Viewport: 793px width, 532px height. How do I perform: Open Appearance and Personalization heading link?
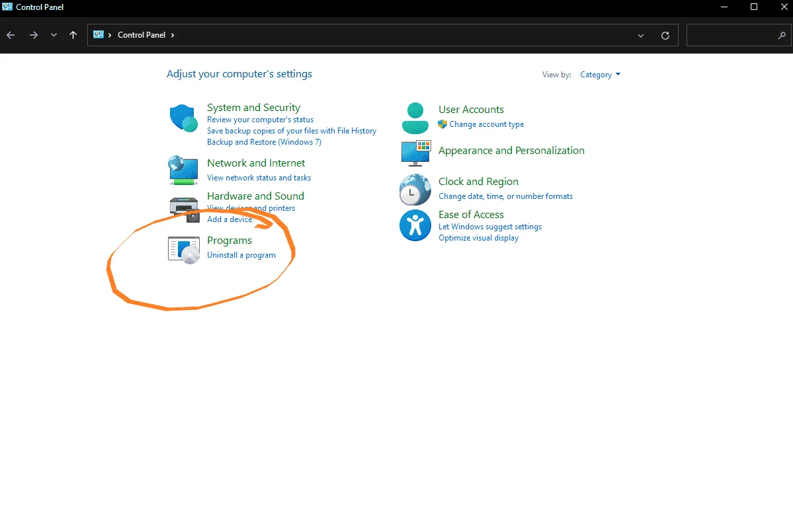511,151
